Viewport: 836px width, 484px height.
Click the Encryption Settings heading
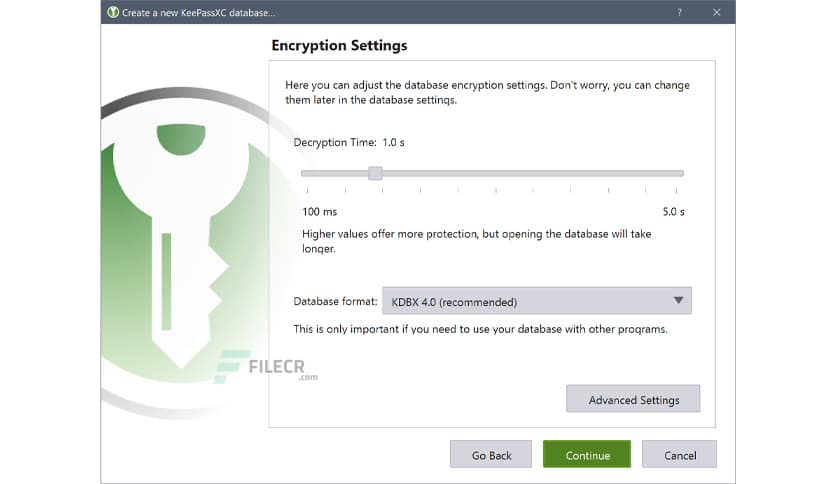coord(339,46)
